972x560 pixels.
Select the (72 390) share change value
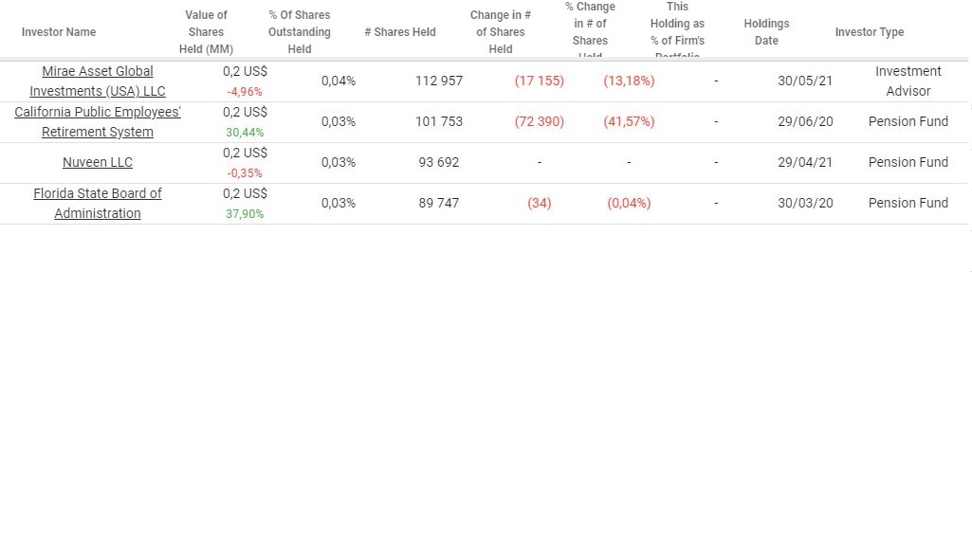[x=539, y=121]
